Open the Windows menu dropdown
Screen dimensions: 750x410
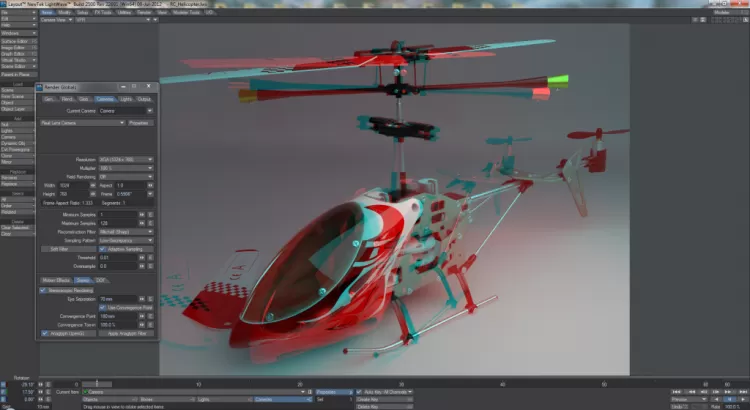pyautogui.click(x=19, y=33)
